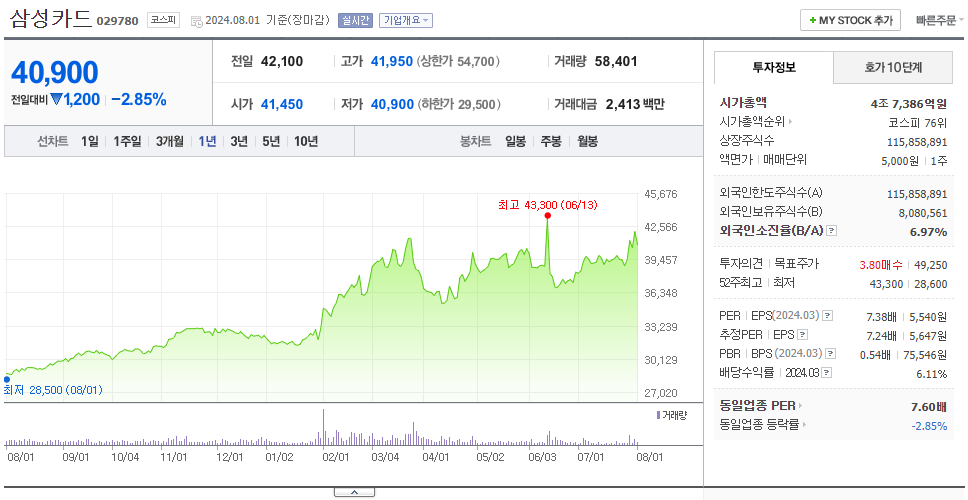Click the 거래량 value 58,401

(x=615, y=62)
